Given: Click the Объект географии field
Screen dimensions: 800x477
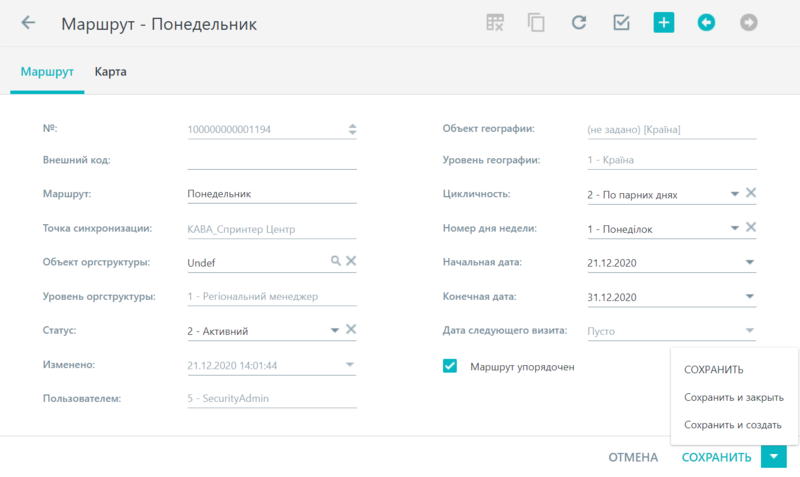Looking at the screenshot, I should pyautogui.click(x=671, y=130).
